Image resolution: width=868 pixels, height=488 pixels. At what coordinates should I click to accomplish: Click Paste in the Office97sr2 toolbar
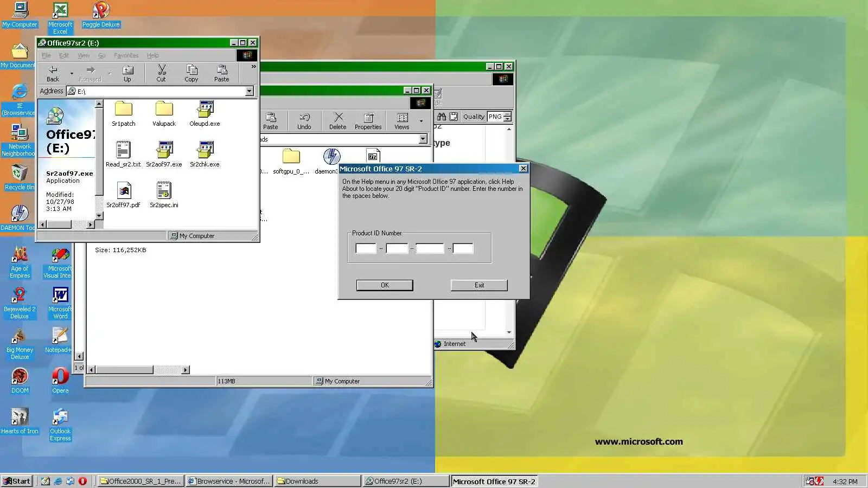[x=221, y=73]
